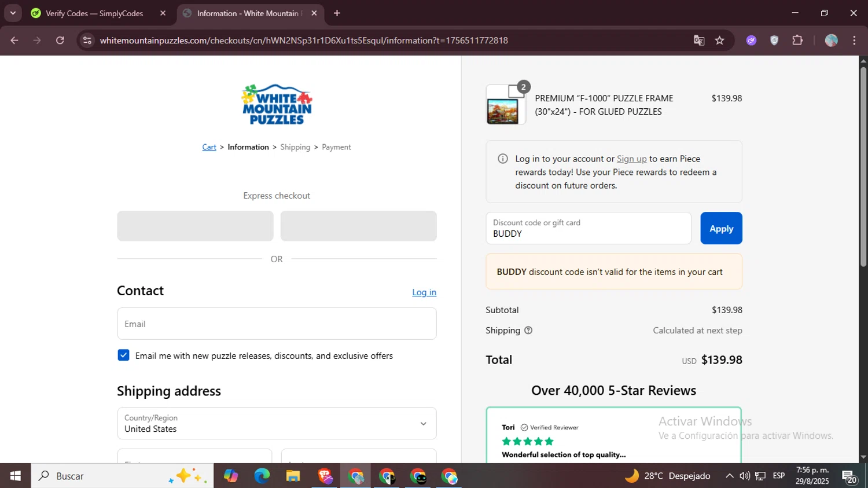Open the shield extension icon

click(x=774, y=41)
